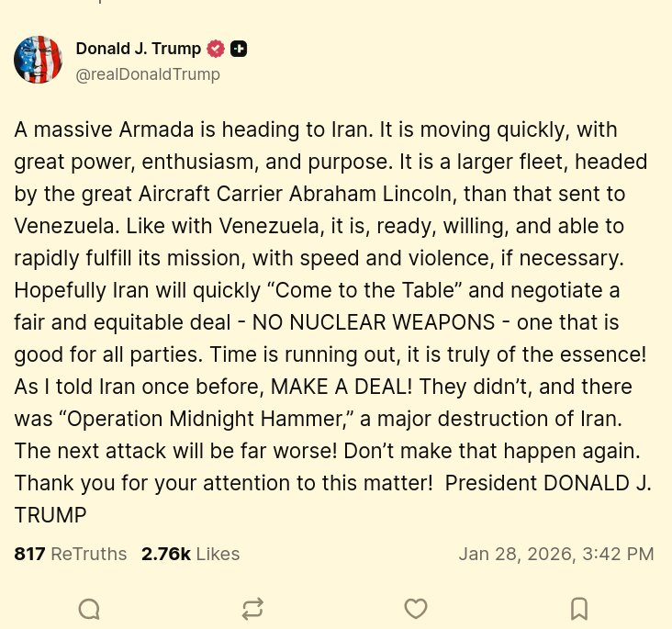ReTruth this post using the arrows icon
The image size is (672, 629).
252,608
